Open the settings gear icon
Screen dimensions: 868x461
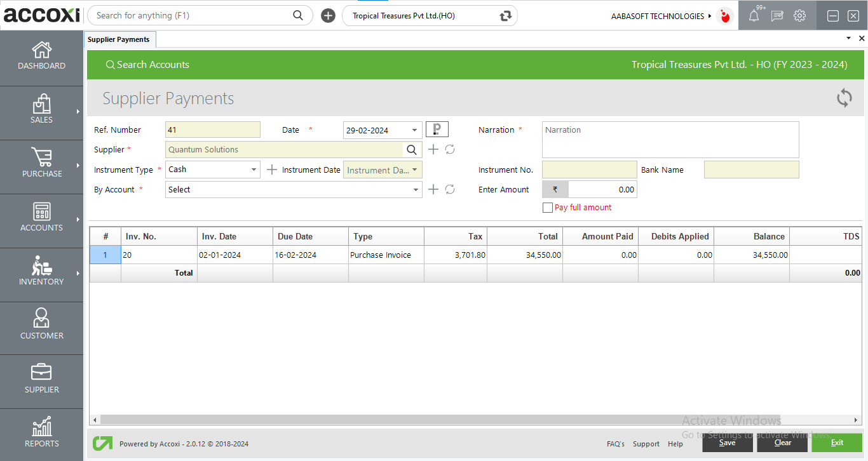pos(799,15)
